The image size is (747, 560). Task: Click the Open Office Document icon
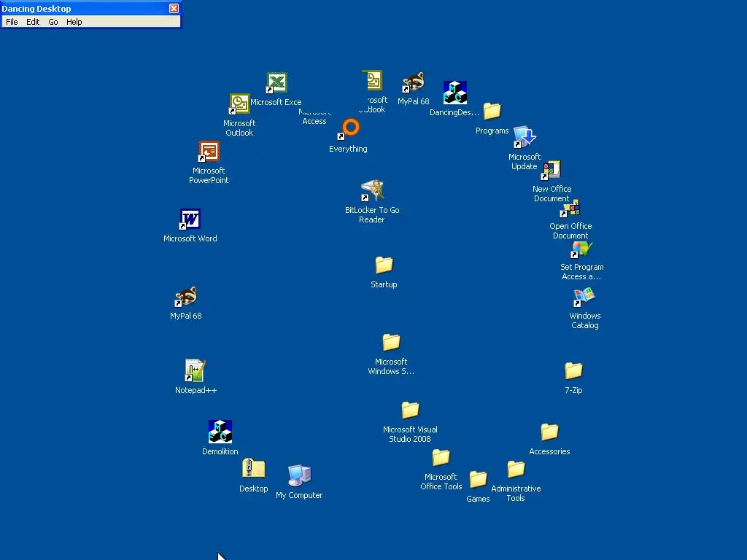tap(570, 209)
